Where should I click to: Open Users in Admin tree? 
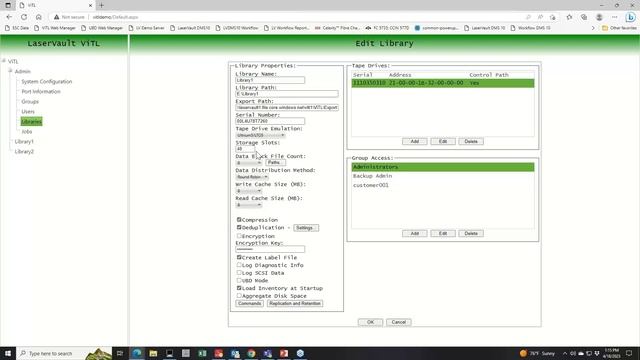(28, 111)
